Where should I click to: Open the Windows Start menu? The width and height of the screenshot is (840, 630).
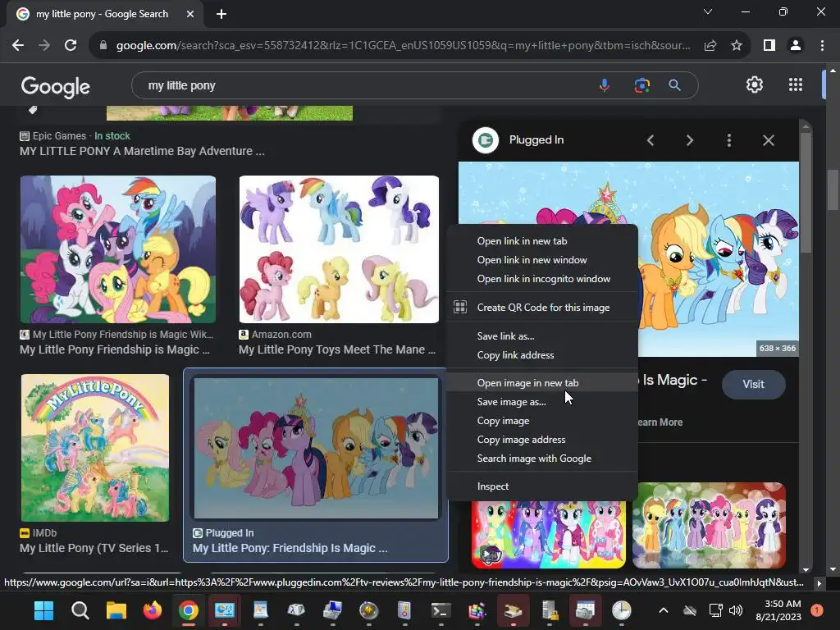click(43, 610)
